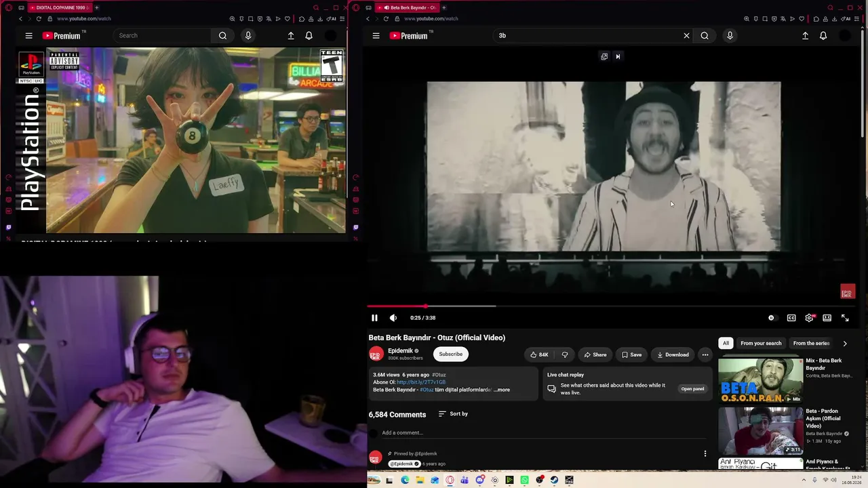Select the From the series chip

(x=812, y=343)
